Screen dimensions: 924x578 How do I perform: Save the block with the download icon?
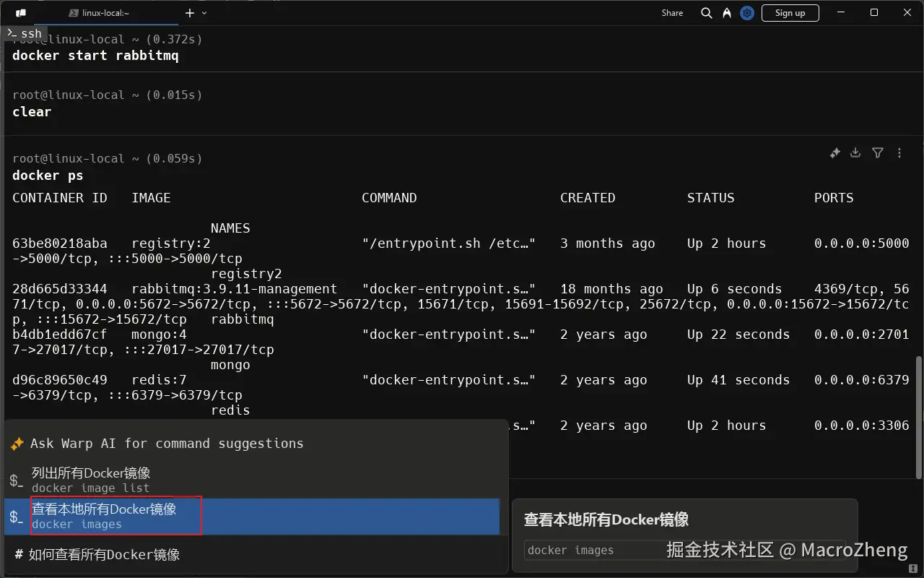tap(855, 153)
